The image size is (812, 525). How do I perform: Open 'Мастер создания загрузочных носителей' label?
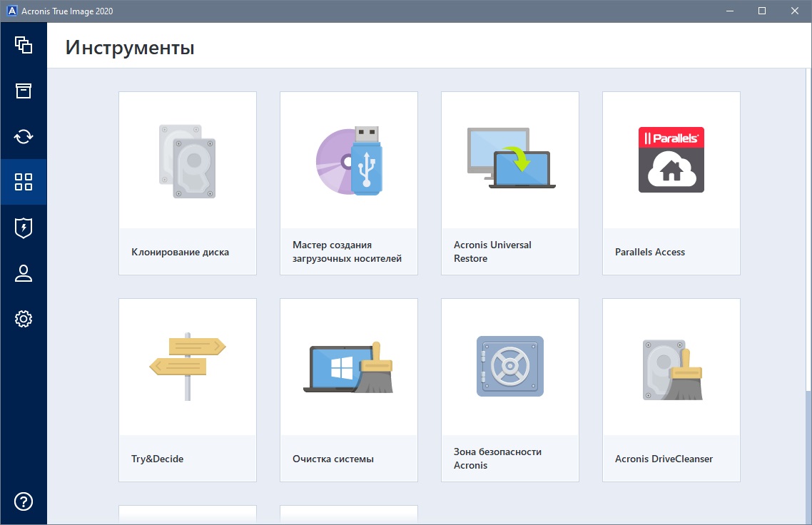tap(347, 252)
